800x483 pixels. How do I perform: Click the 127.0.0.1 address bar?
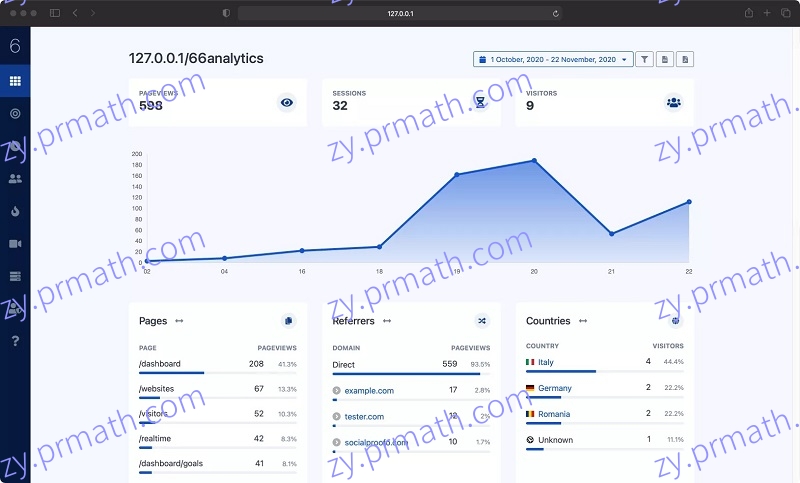(400, 13)
